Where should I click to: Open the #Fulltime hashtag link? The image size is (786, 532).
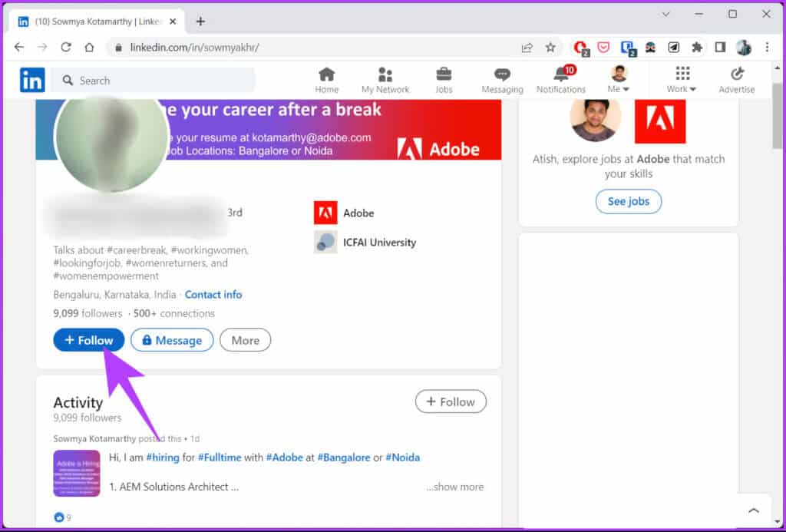coord(220,458)
